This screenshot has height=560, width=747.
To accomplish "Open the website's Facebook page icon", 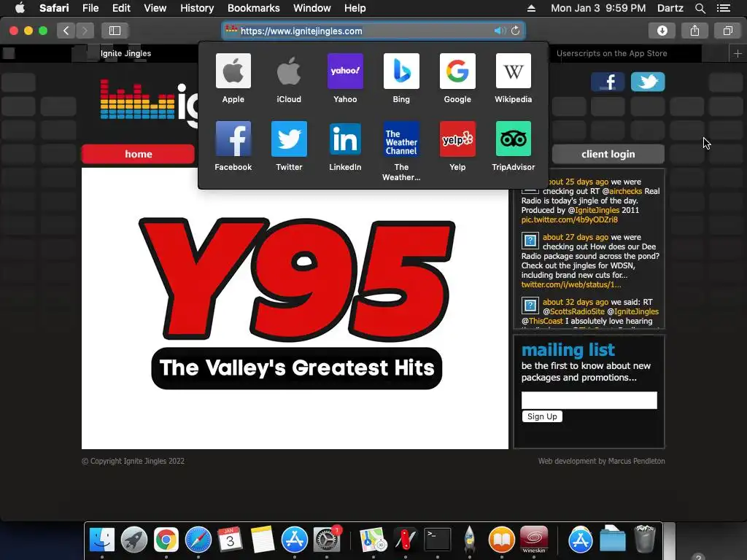I will click(x=608, y=82).
